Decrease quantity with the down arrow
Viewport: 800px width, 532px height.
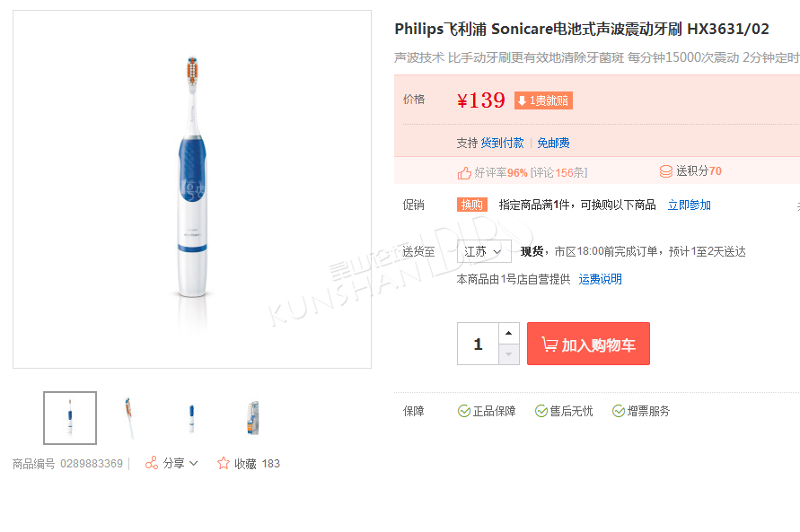coord(509,354)
